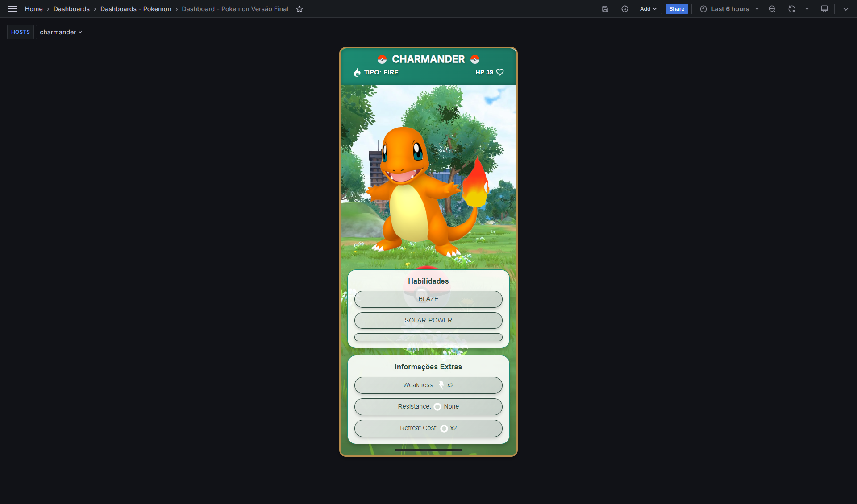This screenshot has width=857, height=504.
Task: Click the Pokeball right of CHARMANDER title
Action: (475, 59)
